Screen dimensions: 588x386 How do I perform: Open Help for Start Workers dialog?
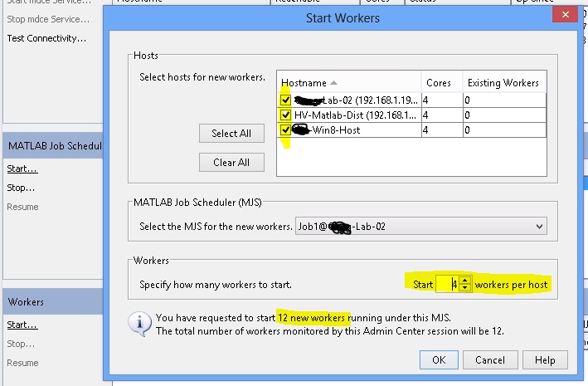[x=545, y=360]
